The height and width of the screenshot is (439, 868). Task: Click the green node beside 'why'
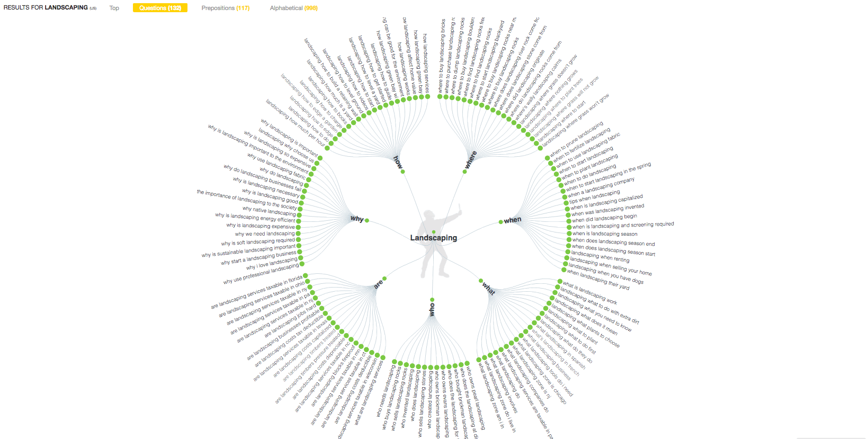[367, 220]
